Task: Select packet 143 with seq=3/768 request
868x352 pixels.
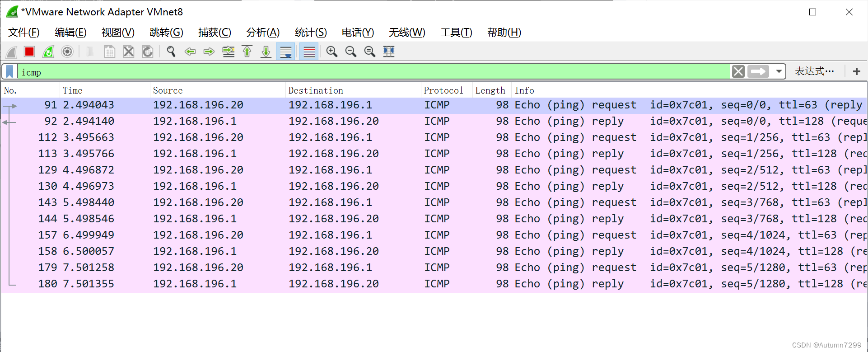Action: [434, 202]
